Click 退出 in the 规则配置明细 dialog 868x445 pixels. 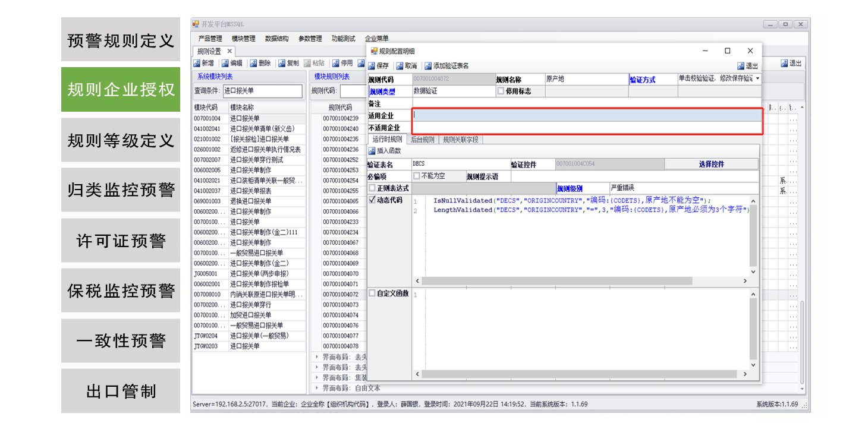point(747,66)
